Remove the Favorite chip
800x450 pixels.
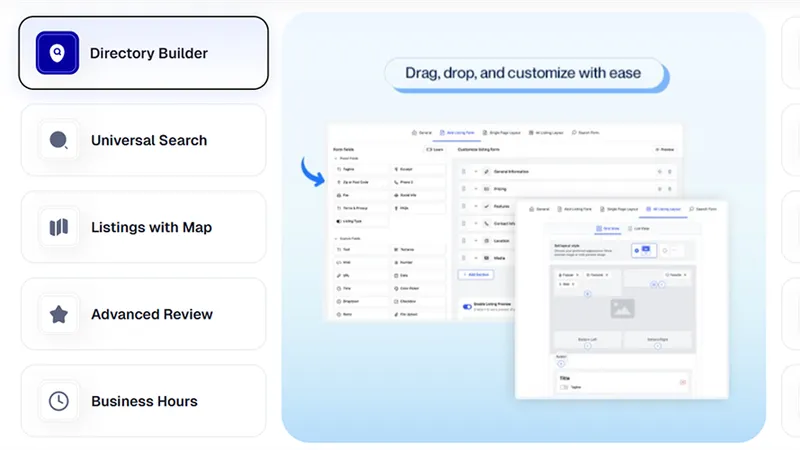pyautogui.click(x=685, y=275)
